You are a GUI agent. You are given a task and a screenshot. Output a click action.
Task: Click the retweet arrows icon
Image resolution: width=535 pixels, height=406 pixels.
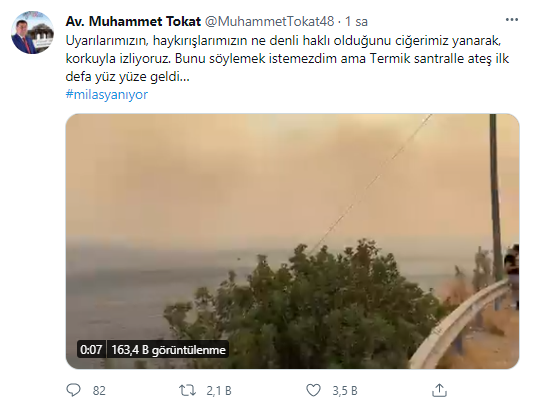coord(188,390)
